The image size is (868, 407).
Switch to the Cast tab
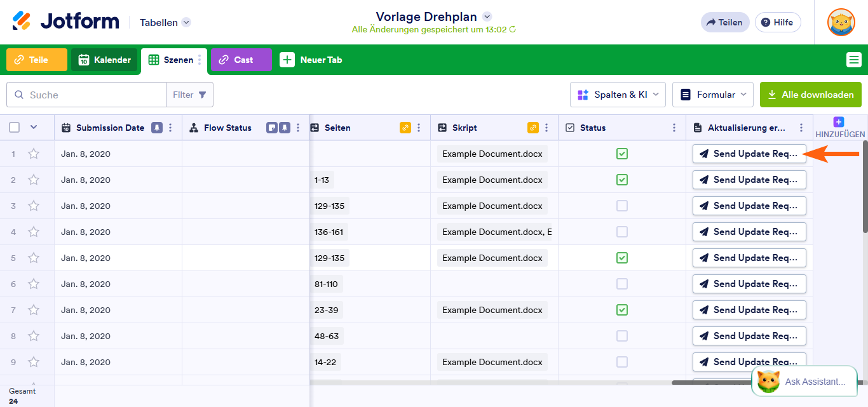click(x=241, y=59)
